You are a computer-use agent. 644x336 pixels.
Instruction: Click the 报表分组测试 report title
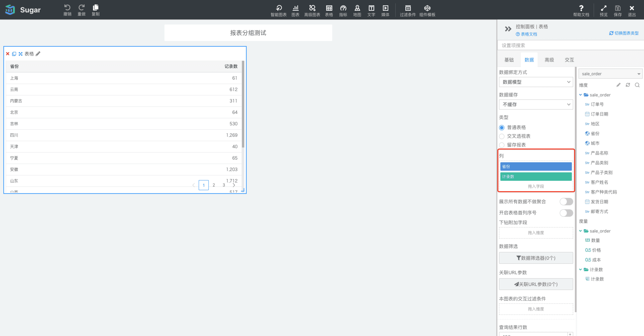point(248,33)
